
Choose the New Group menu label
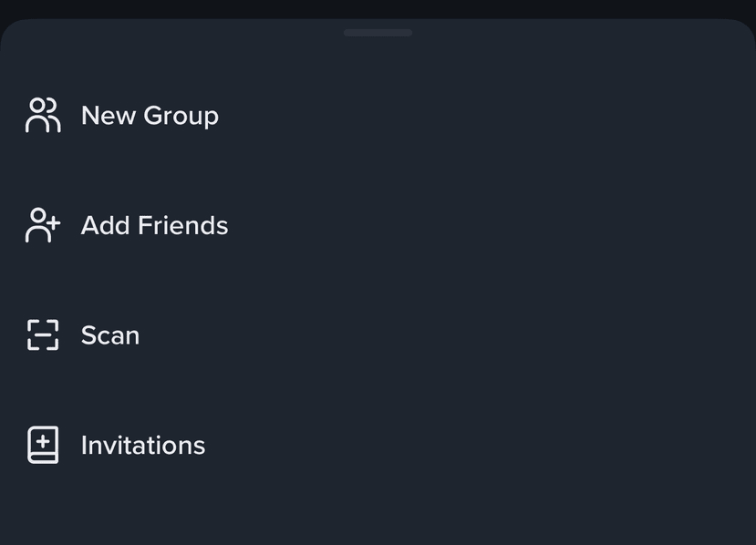tap(150, 116)
